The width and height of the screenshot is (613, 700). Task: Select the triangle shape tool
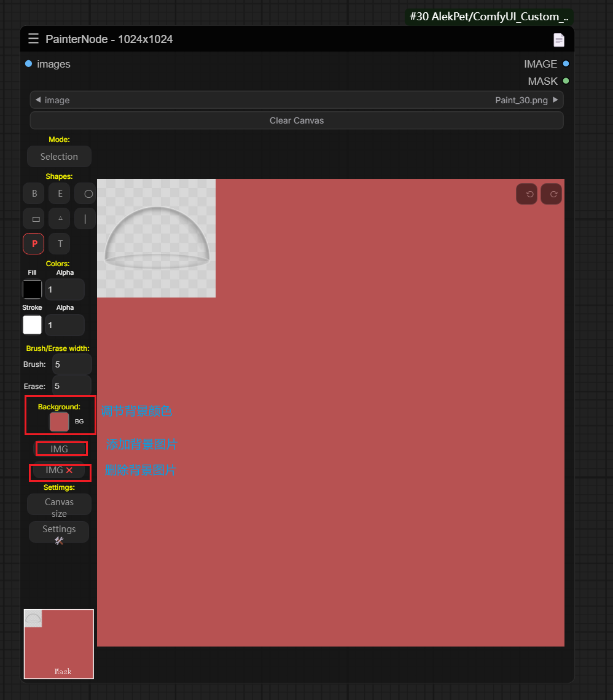point(60,219)
